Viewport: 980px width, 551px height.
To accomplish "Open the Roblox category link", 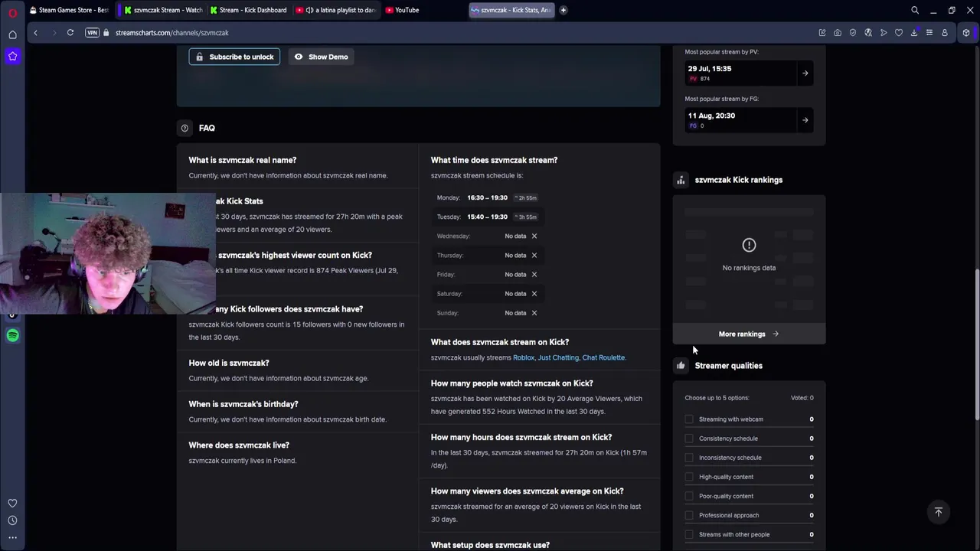I will click(524, 357).
